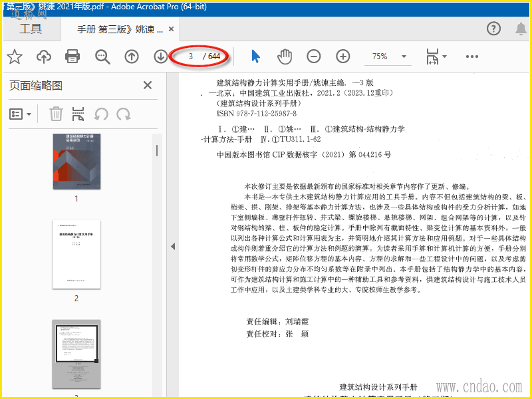532x399 pixels.
Task: Delete selected pages with trash icon
Action: point(56,114)
